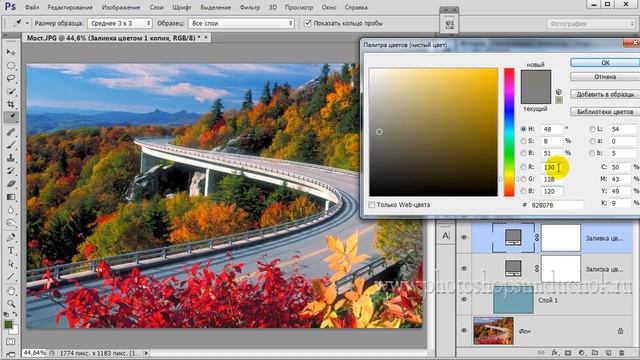Click the hex color field '828078'
This screenshot has height=360, width=640.
click(556, 205)
